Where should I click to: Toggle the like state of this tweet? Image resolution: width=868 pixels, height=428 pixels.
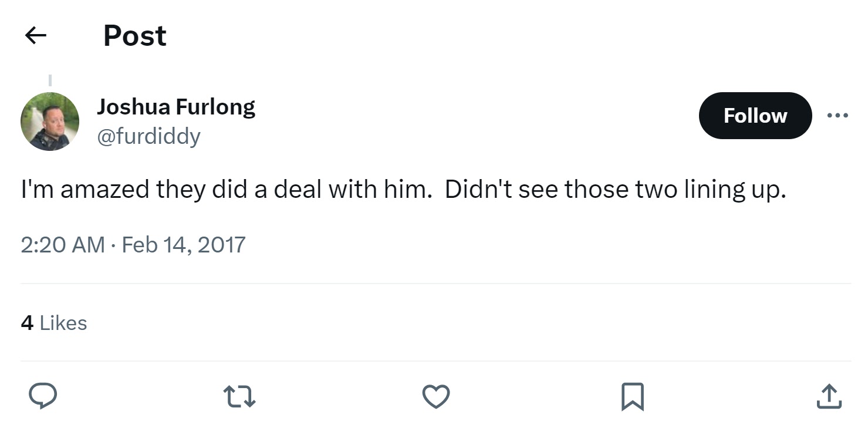(x=435, y=396)
